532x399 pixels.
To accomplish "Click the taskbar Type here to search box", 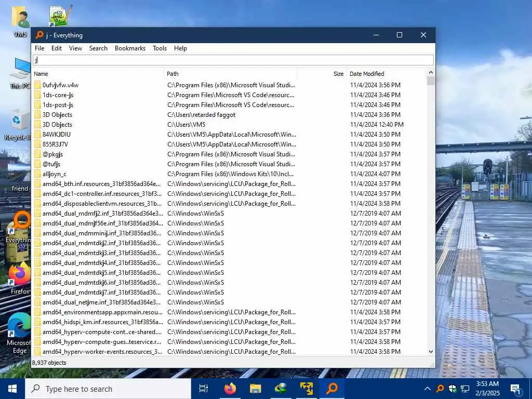I will (x=108, y=389).
